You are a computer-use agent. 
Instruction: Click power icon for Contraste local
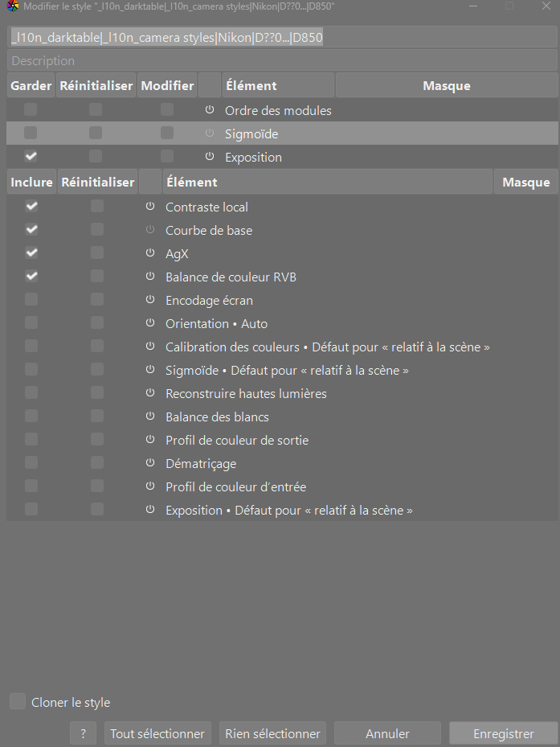tap(150, 207)
